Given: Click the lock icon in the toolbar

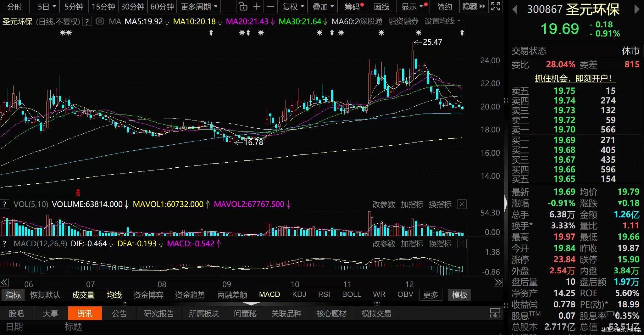Looking at the screenshot, I should pyautogui.click(x=242, y=6).
